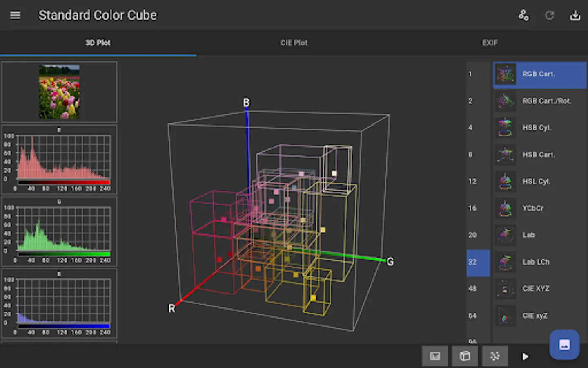Select the Lab color space

click(x=540, y=235)
